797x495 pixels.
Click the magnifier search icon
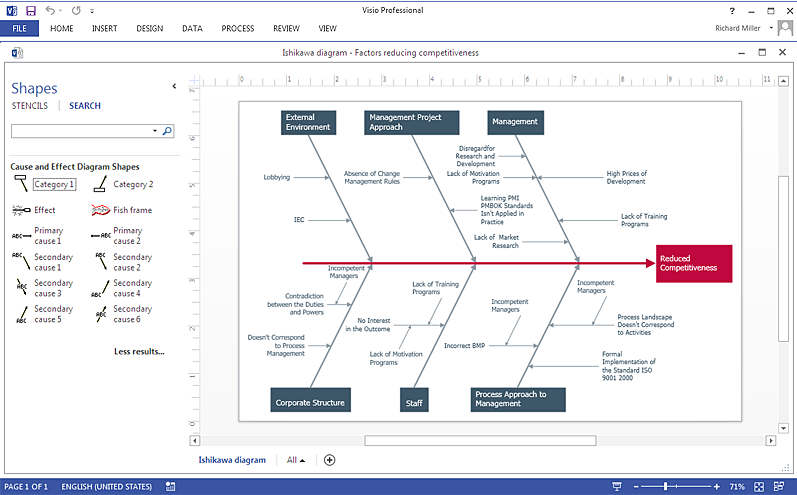click(x=167, y=131)
